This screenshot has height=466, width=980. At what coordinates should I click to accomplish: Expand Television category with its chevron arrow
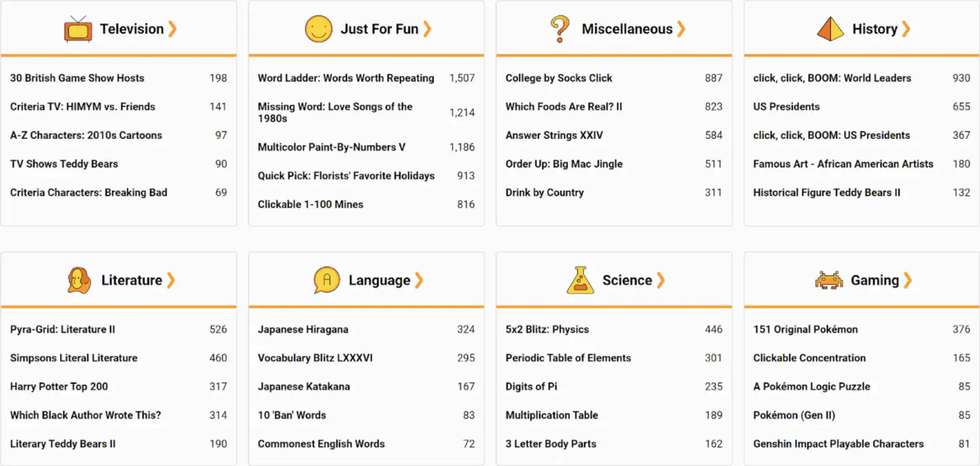pos(172,29)
